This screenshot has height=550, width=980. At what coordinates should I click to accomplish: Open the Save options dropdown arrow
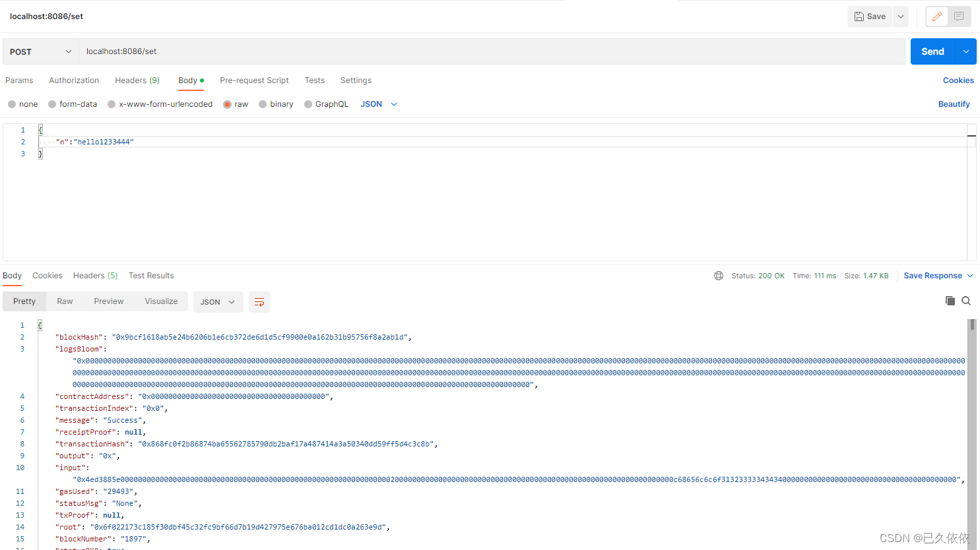(901, 16)
